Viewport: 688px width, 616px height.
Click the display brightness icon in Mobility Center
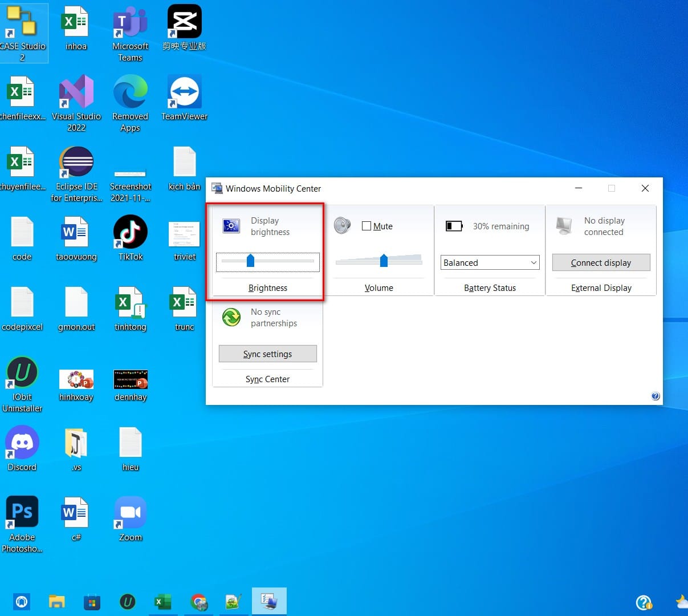point(231,226)
